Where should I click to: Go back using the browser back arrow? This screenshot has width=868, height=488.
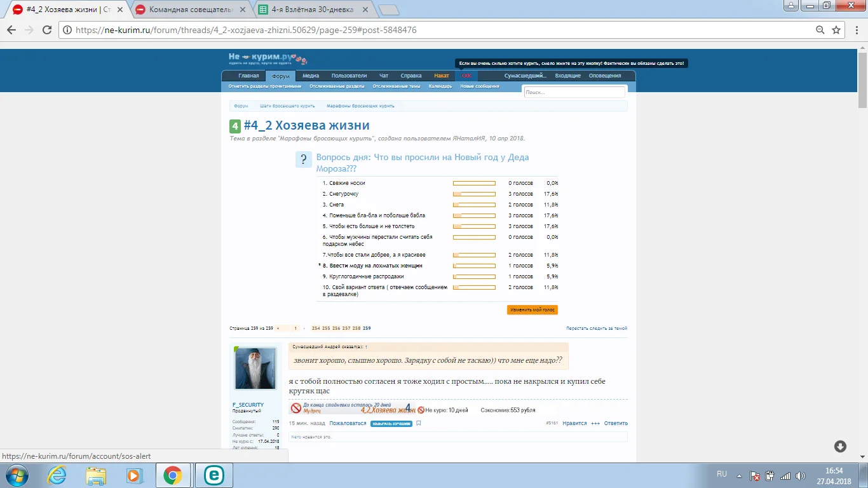tap(11, 30)
